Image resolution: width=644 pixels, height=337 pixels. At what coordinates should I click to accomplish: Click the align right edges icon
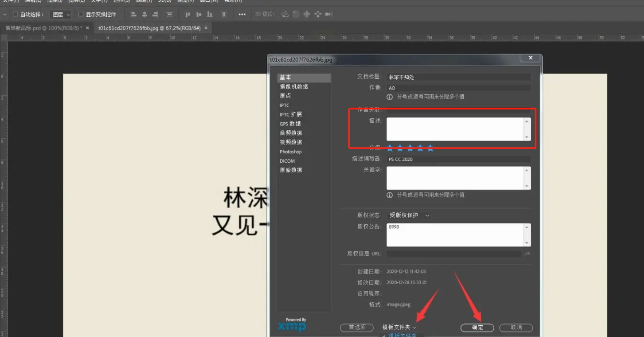pyautogui.click(x=155, y=14)
